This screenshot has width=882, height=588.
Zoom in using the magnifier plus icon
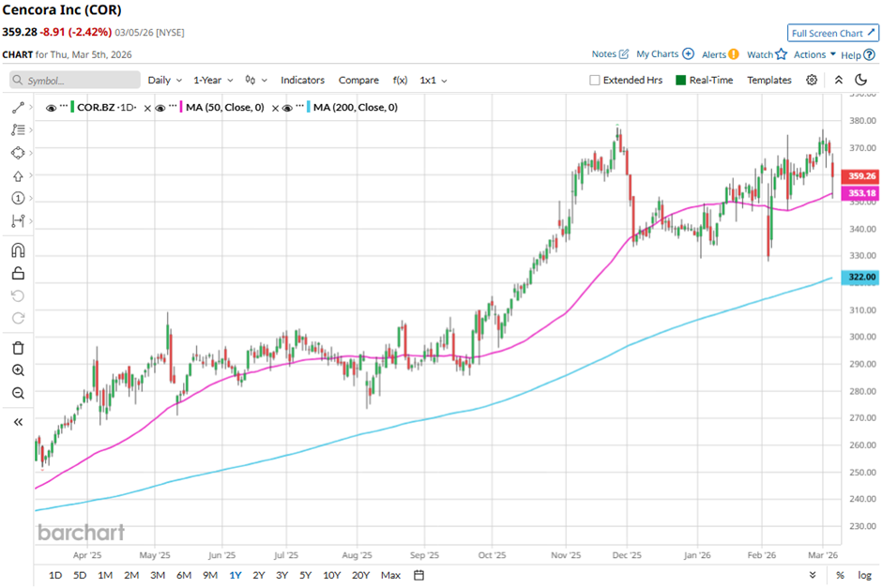pyautogui.click(x=18, y=370)
